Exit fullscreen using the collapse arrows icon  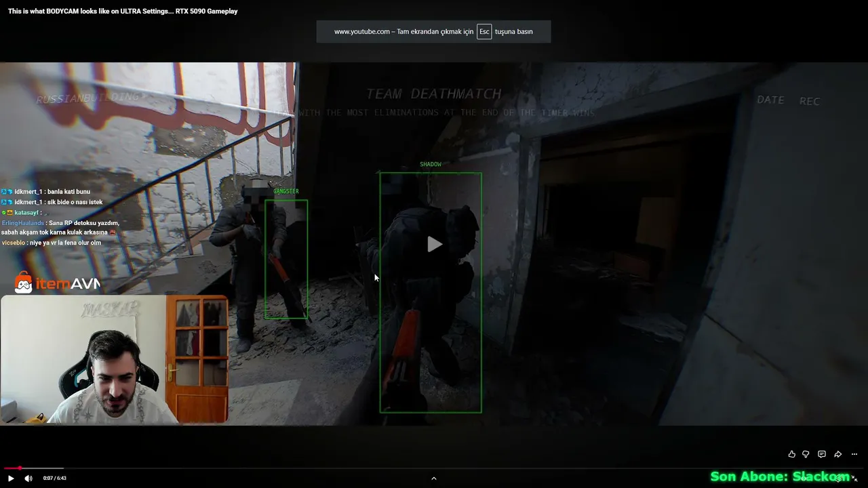tap(854, 479)
